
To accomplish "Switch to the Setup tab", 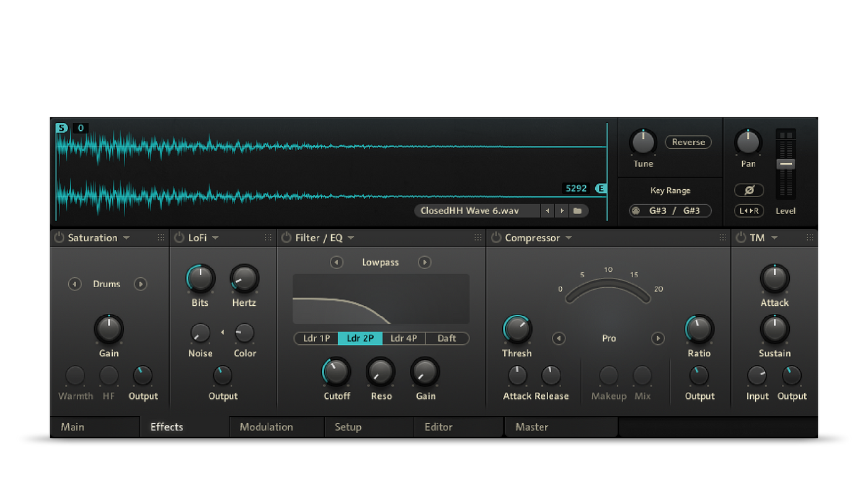I will point(369,427).
